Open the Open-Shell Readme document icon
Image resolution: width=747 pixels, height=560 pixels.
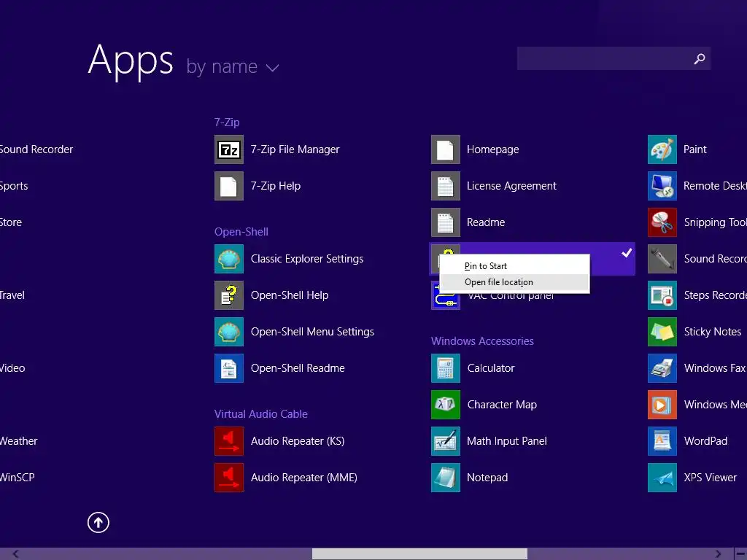tap(228, 368)
